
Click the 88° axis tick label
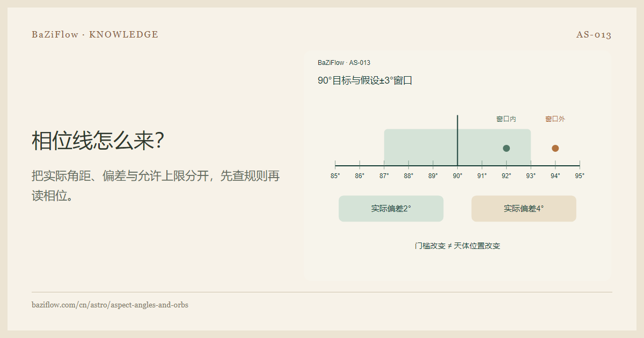pos(408,175)
